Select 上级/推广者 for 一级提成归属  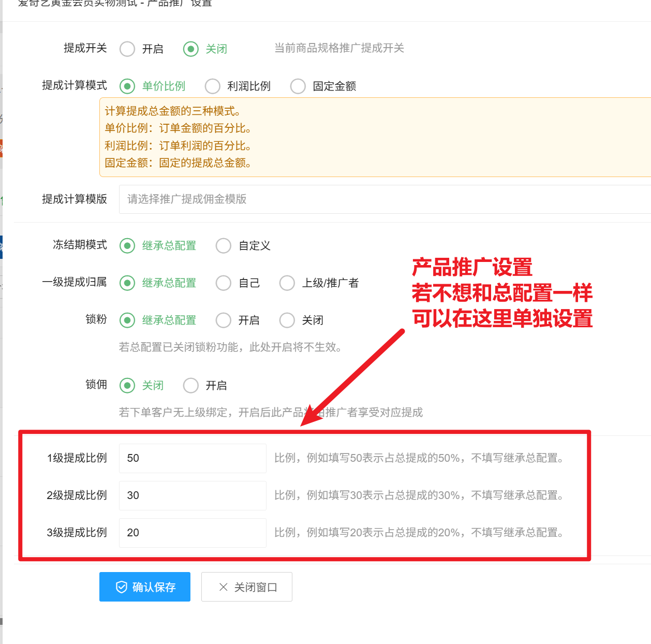click(x=287, y=283)
